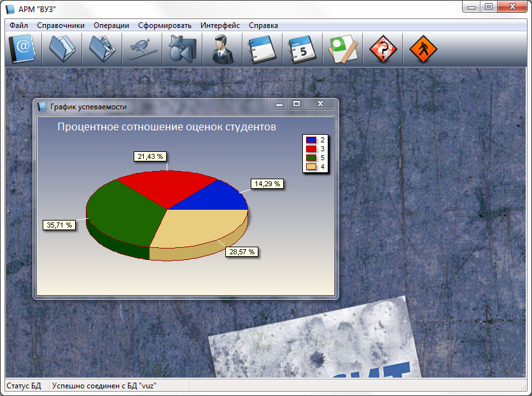
Task: Close the График успеваемости chart window
Action: pos(321,104)
